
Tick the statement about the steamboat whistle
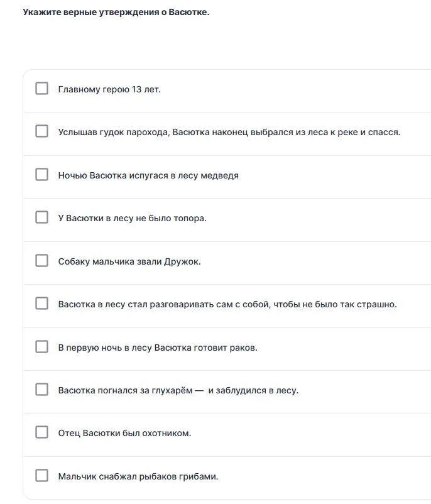point(42,133)
